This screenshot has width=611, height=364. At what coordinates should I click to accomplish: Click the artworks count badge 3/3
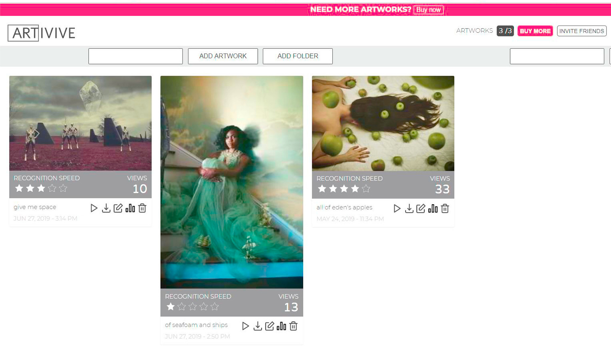505,31
